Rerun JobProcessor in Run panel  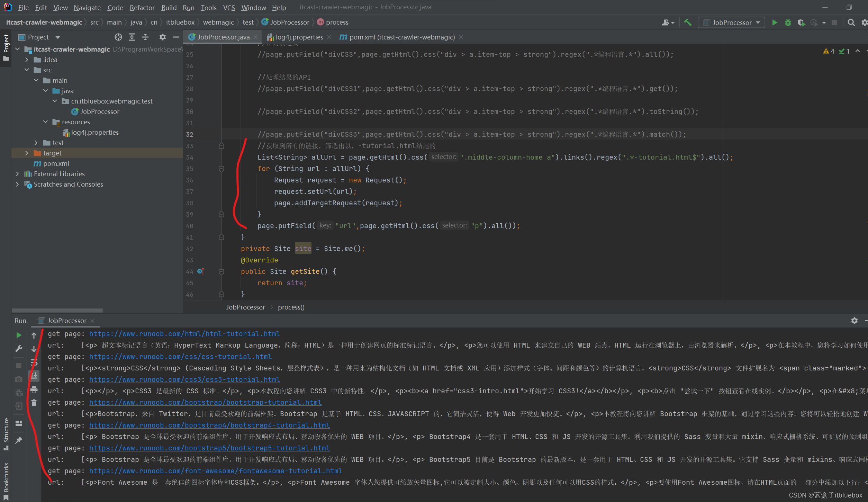tap(19, 335)
